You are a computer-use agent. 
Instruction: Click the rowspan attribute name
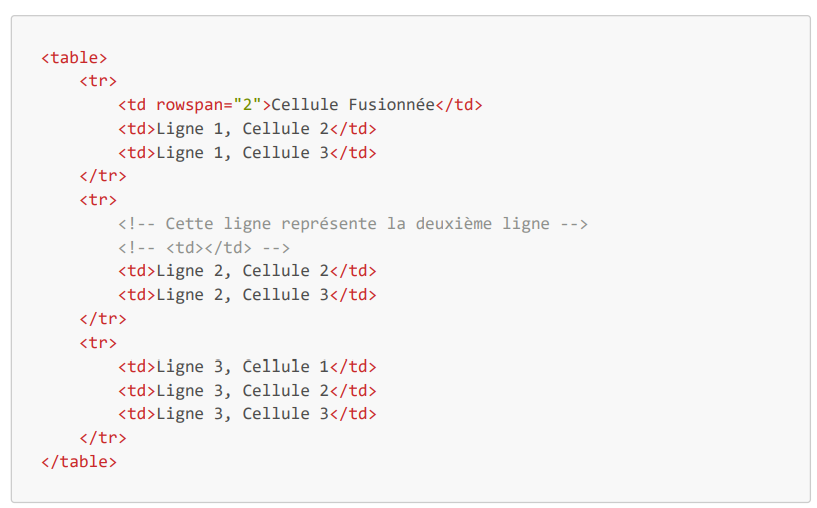(190, 105)
